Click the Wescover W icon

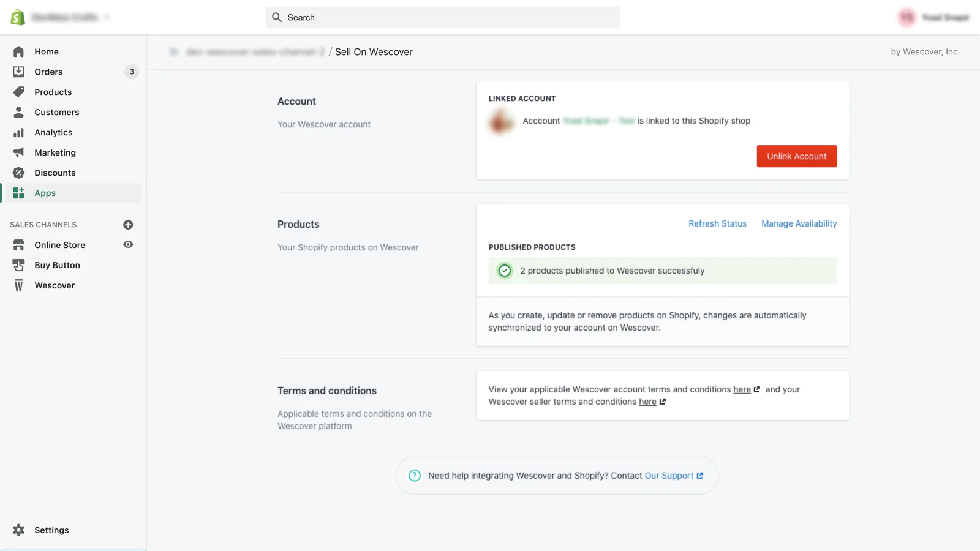[x=18, y=285]
